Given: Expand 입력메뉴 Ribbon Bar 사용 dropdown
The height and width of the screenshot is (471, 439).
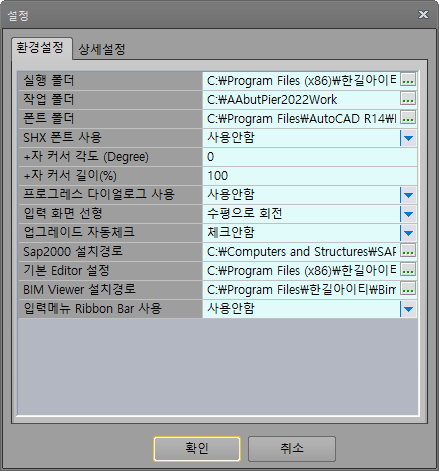Looking at the screenshot, I should pyautogui.click(x=408, y=309).
